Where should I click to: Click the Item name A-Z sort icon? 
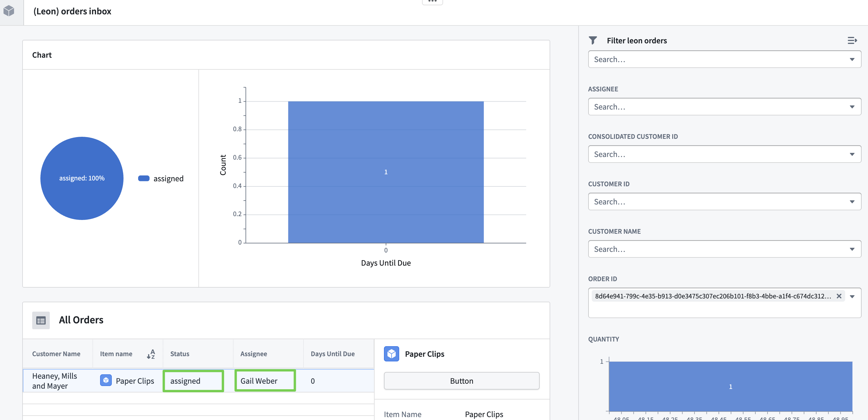[x=151, y=354]
